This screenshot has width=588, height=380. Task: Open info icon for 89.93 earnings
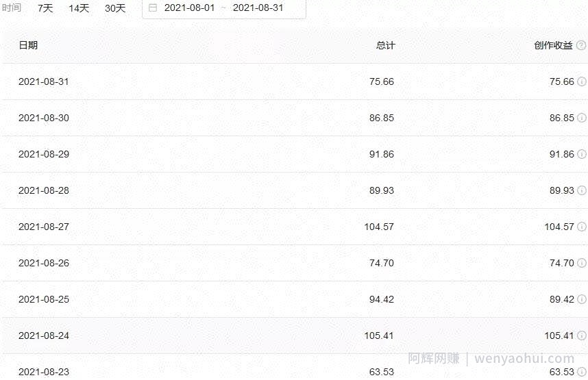(582, 190)
